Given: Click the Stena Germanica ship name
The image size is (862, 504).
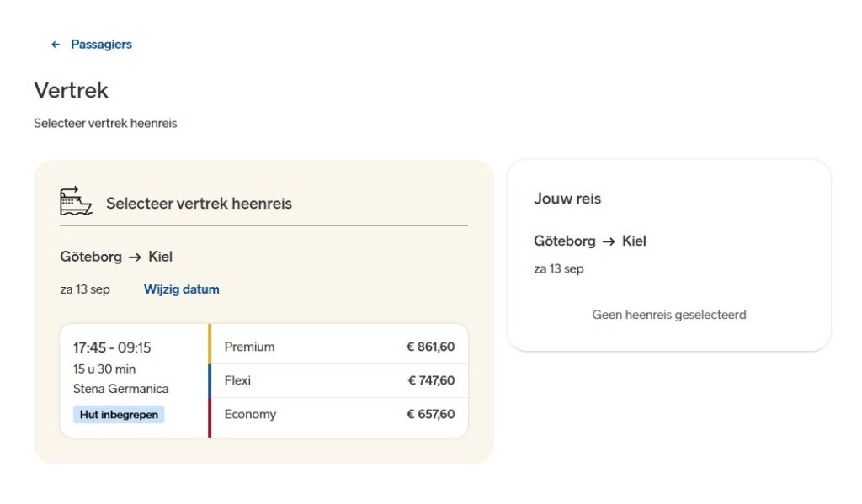Looking at the screenshot, I should point(121,389).
